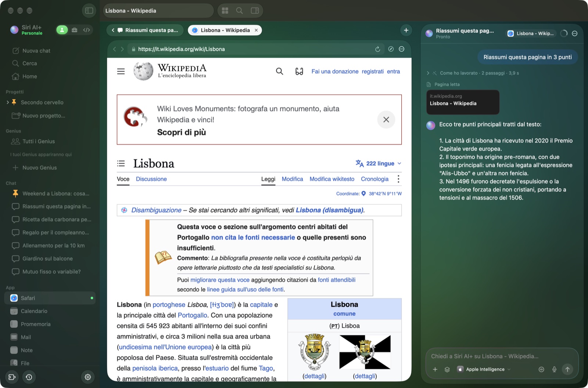Select the Modifica wikitesto tab
This screenshot has height=388, width=588.
point(332,179)
